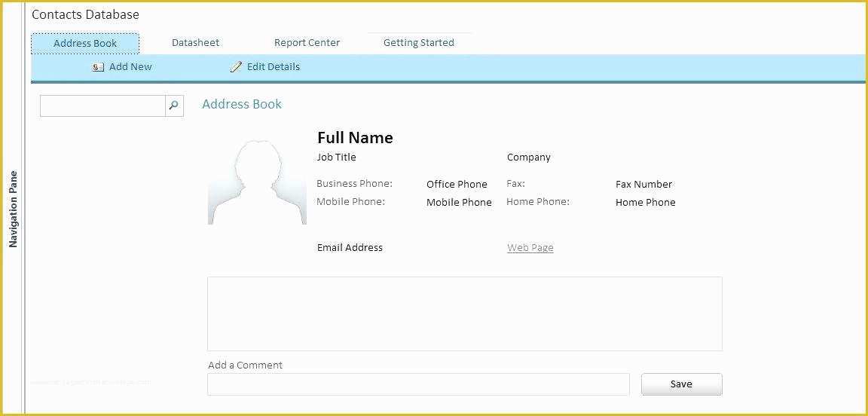Image resolution: width=868 pixels, height=416 pixels.
Task: Click the Mobile Phone value
Action: coord(459,202)
